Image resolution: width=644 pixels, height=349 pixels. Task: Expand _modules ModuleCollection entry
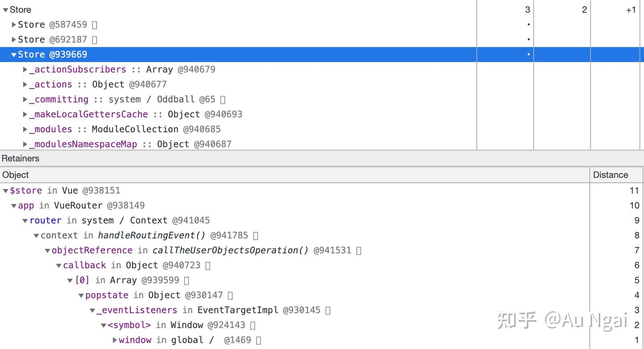click(25, 129)
